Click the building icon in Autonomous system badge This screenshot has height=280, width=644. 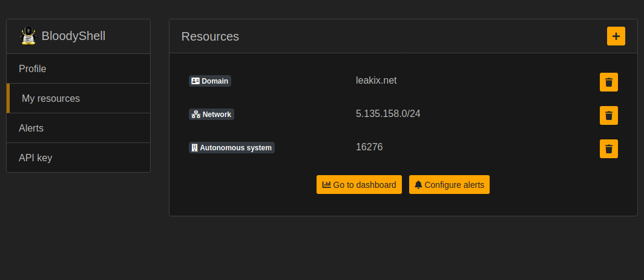[195, 148]
